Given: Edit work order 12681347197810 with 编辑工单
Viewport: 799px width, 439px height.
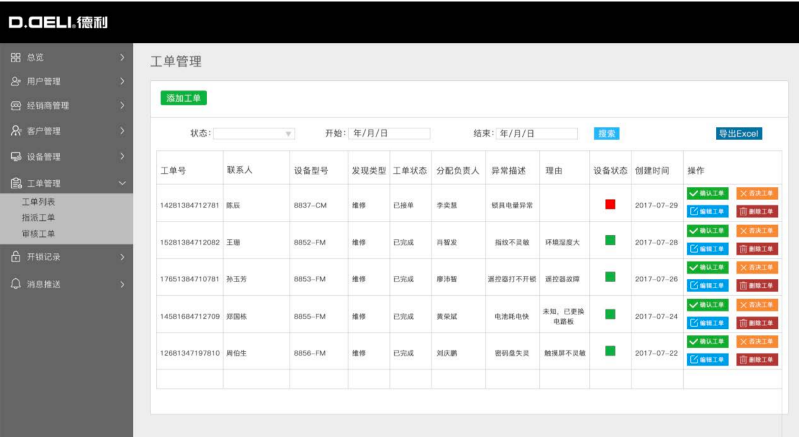Looking at the screenshot, I should 707,360.
